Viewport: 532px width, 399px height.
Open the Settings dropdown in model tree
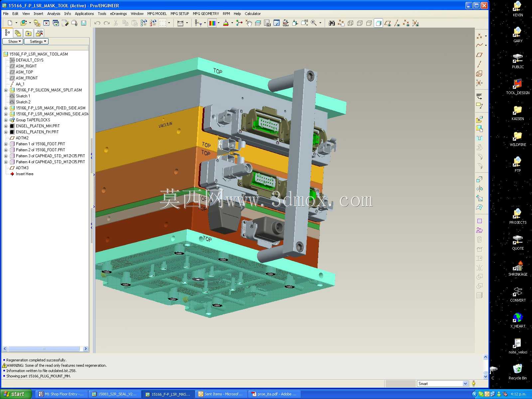click(x=36, y=41)
